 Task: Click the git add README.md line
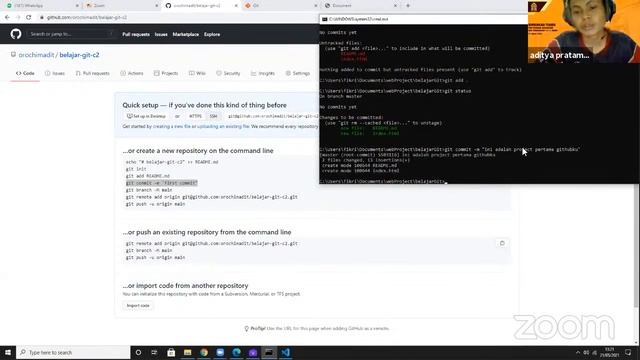[148, 176]
